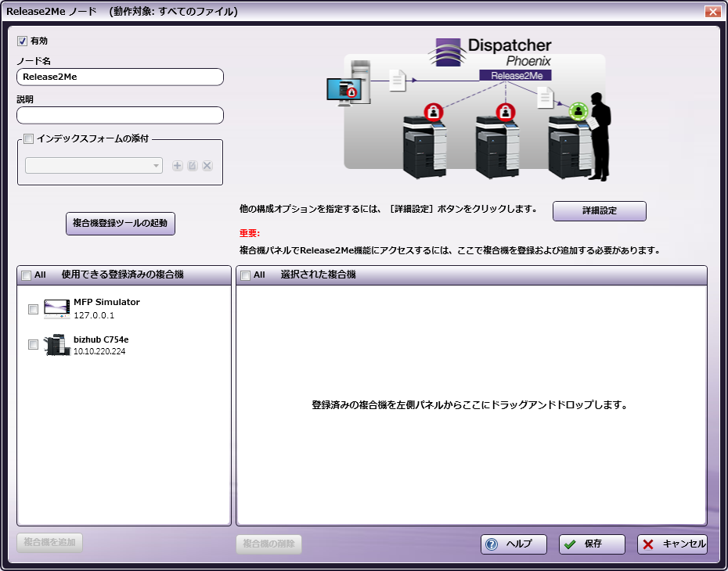Click the 複合機の削除 button

click(268, 544)
